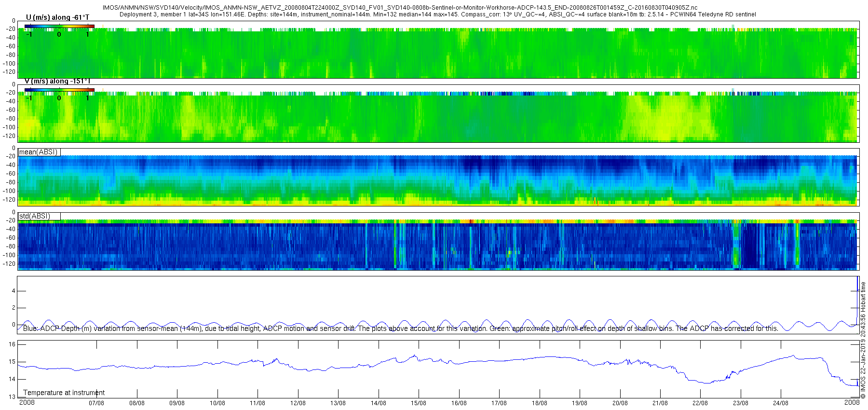
Task: Click the 16 tick on temperature axis
Action: click(x=12, y=344)
